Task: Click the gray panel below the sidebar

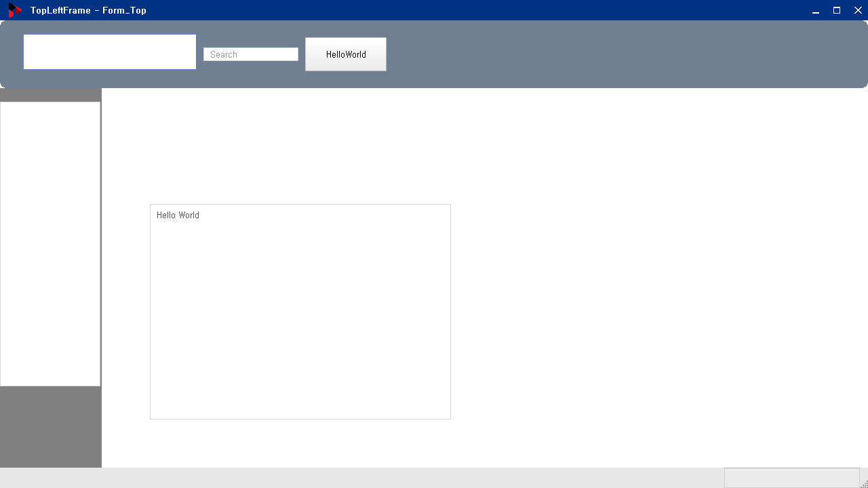Action: click(50, 427)
